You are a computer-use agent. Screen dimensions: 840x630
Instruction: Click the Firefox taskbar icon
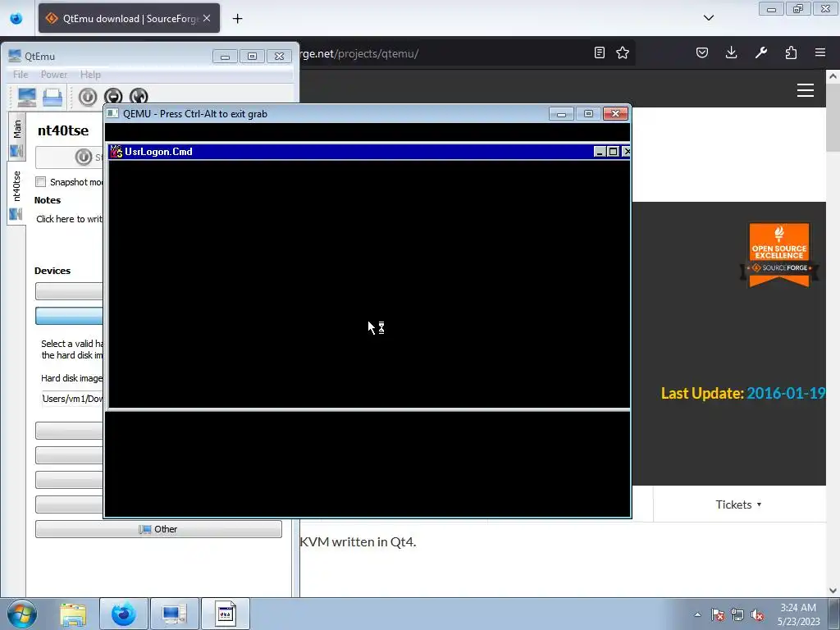pos(123,614)
